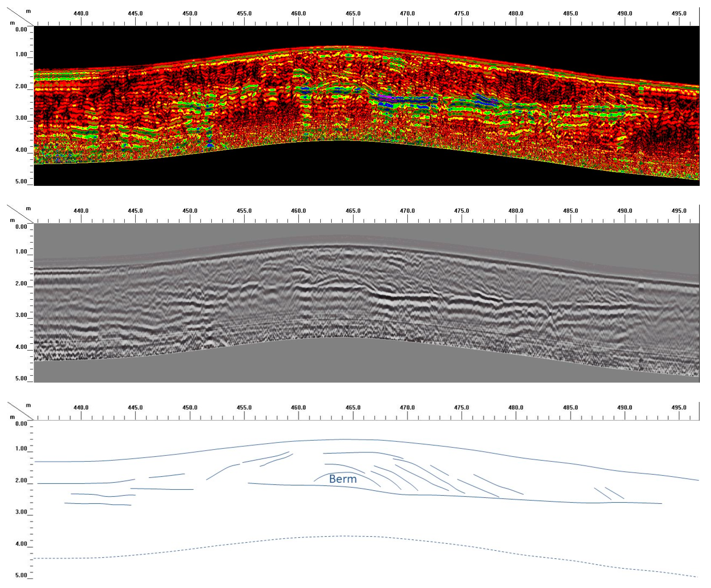This screenshot has width=711, height=588.
Task: Select depth 4.00 on the interpretation sketch axis
Action: click(x=21, y=544)
